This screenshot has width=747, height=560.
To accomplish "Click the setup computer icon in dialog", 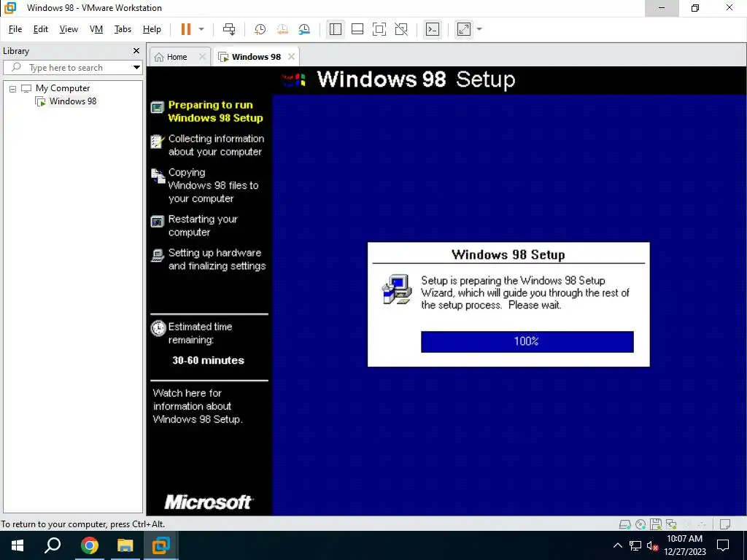I will point(397,289).
